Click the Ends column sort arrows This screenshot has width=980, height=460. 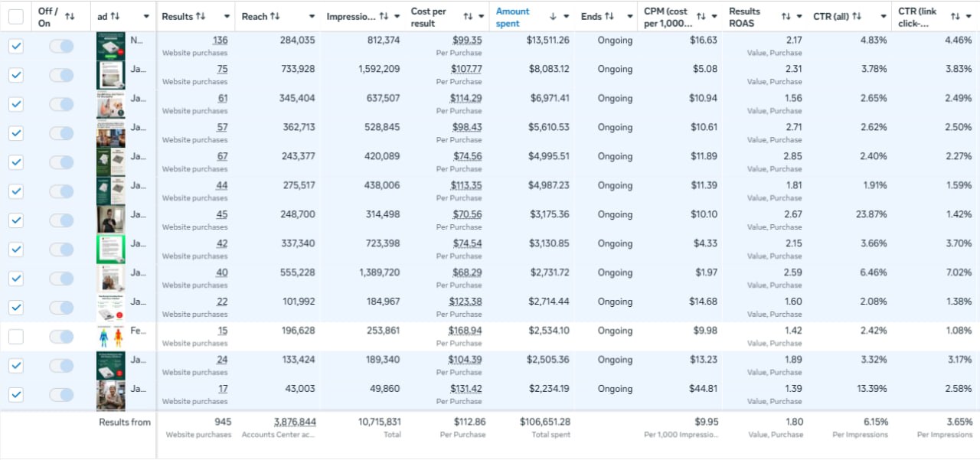click(609, 16)
